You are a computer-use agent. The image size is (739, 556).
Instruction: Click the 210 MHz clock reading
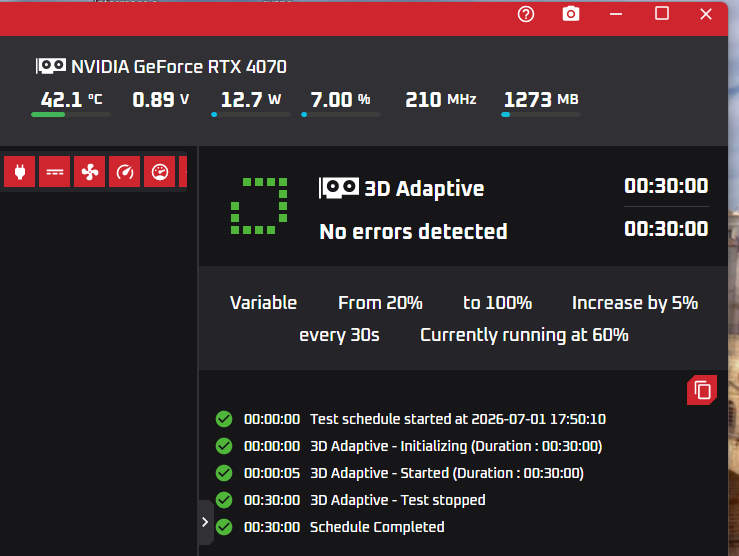[441, 99]
